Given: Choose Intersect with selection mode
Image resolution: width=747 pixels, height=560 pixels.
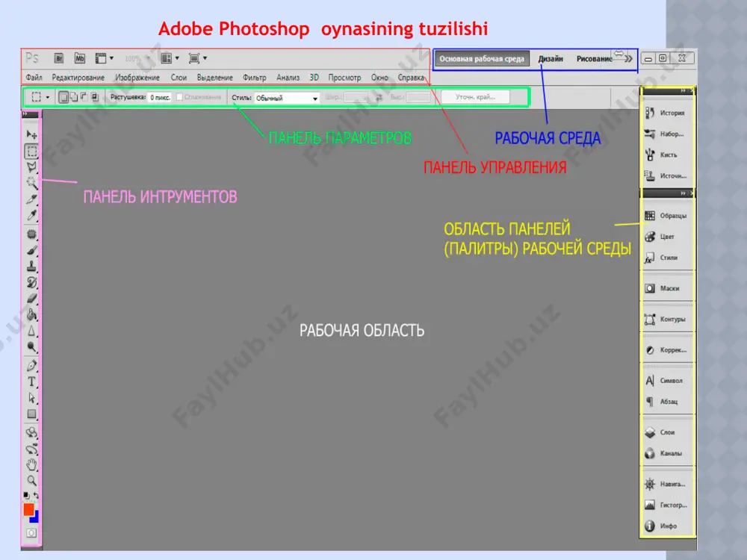Looking at the screenshot, I should coord(94,97).
